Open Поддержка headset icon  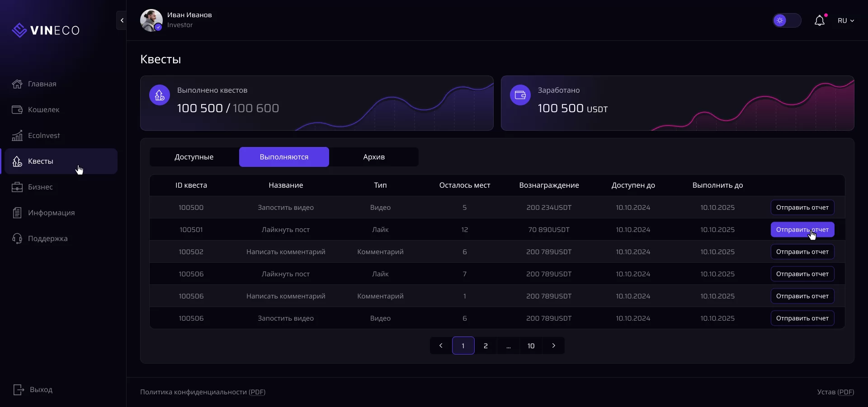click(x=17, y=239)
